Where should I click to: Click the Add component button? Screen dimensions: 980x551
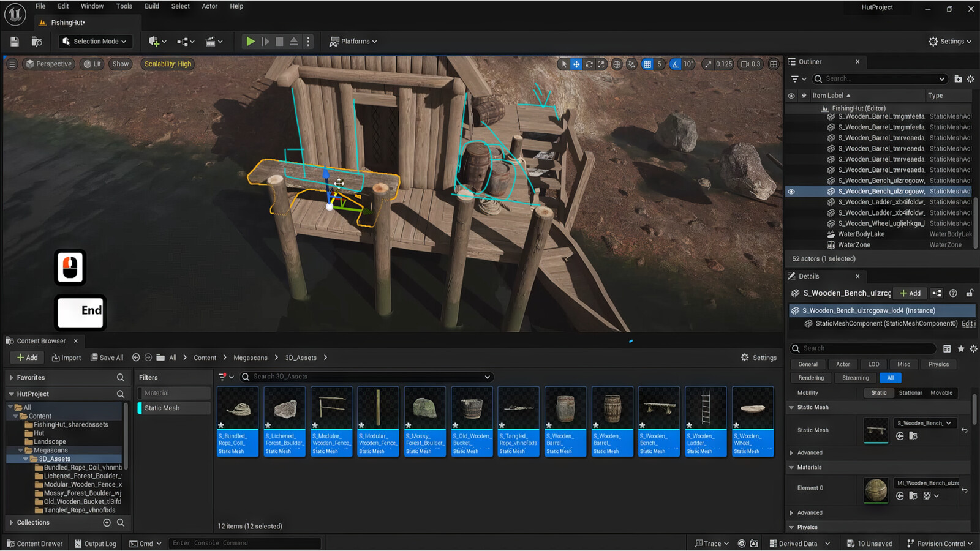click(x=910, y=293)
